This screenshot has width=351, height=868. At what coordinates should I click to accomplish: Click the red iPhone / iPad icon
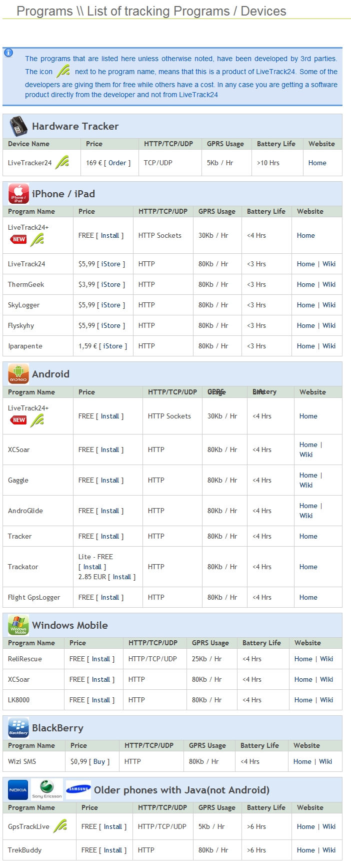coord(18,194)
